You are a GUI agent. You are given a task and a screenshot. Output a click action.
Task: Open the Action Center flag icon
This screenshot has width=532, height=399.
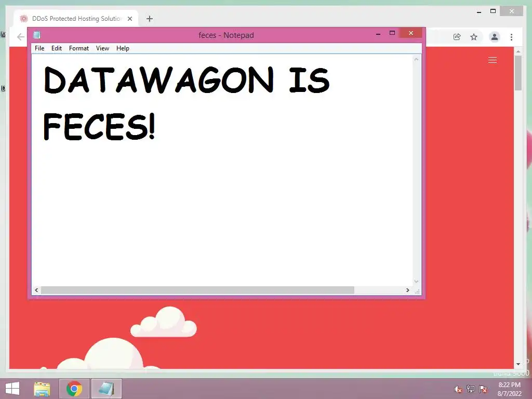(483, 389)
